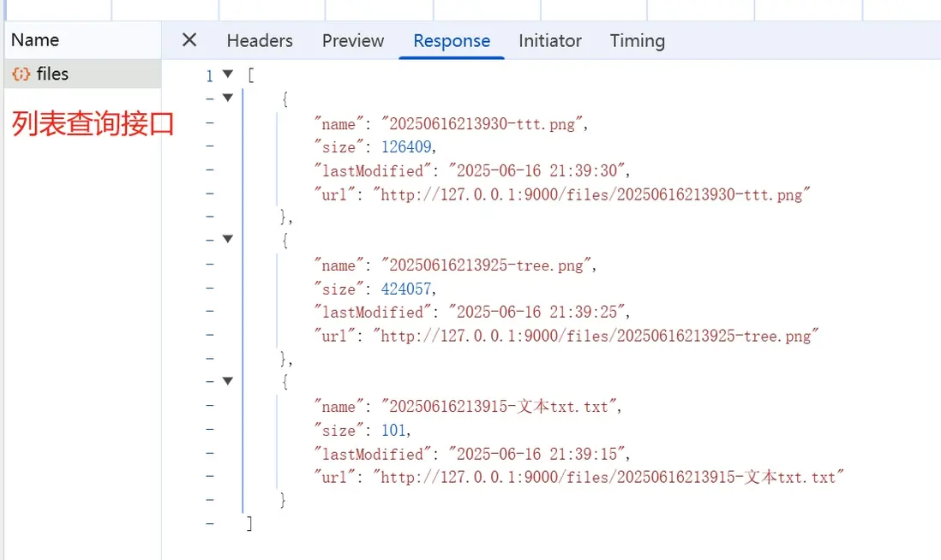
Task: Switch to the Preview tab
Action: coord(353,40)
